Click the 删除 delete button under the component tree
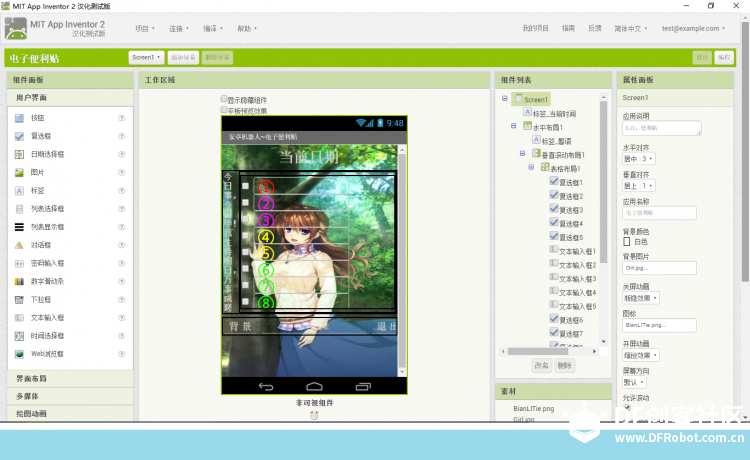The width and height of the screenshot is (750, 460). (564, 365)
